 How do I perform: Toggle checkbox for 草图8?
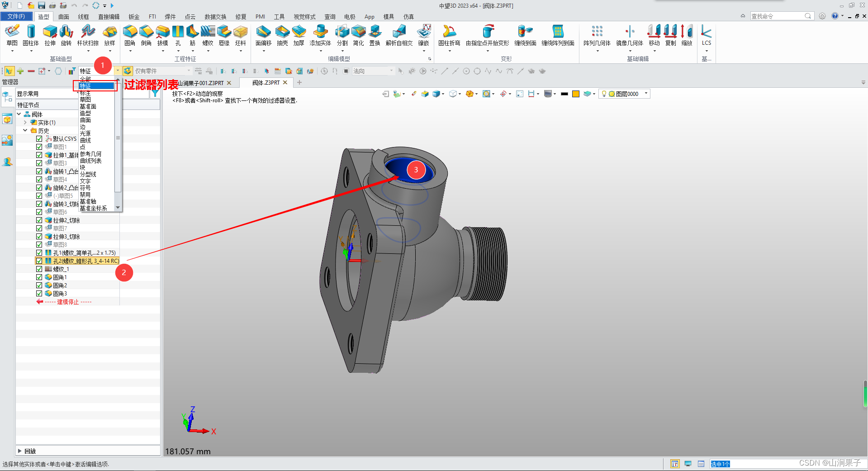pyautogui.click(x=39, y=245)
